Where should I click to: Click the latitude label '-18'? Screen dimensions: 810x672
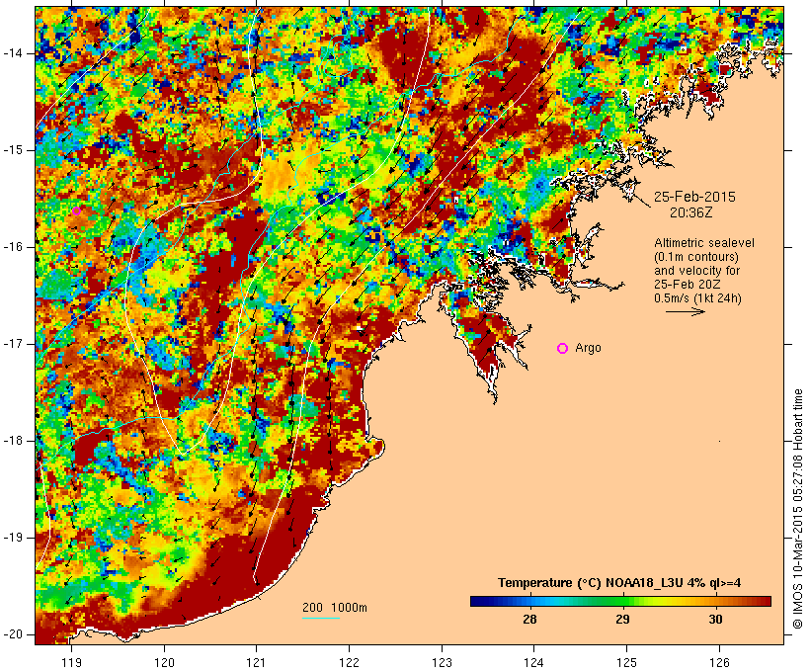pyautogui.click(x=13, y=441)
